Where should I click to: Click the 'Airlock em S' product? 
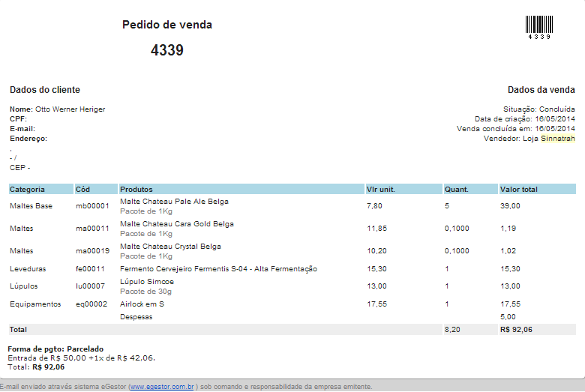[x=142, y=304]
